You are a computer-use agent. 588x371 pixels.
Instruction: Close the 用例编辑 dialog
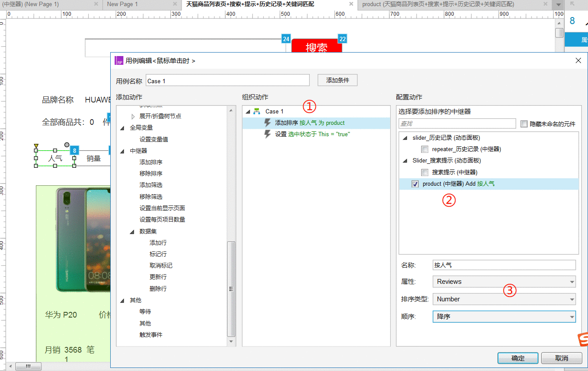point(578,61)
